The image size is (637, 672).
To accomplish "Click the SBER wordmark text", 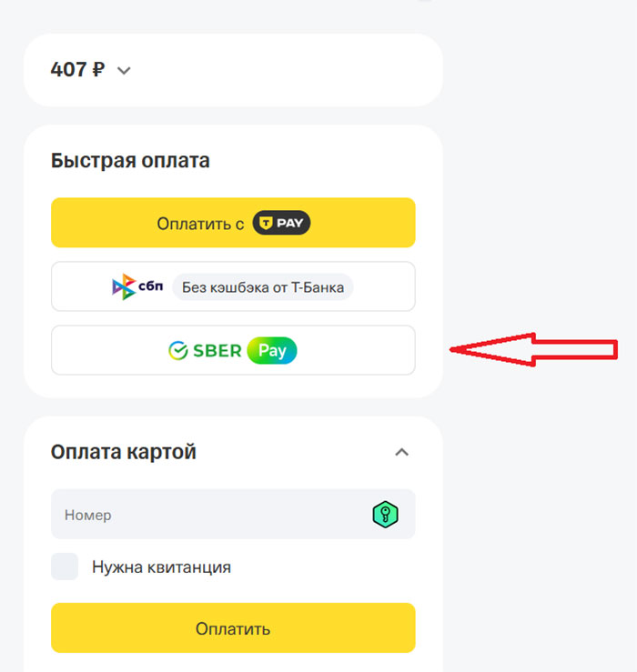I will tap(217, 351).
